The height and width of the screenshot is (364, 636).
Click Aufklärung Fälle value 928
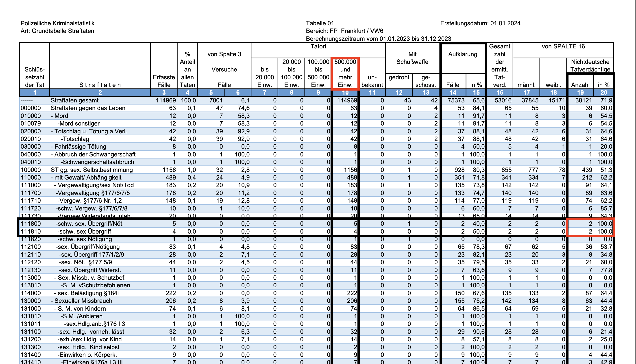coord(460,170)
